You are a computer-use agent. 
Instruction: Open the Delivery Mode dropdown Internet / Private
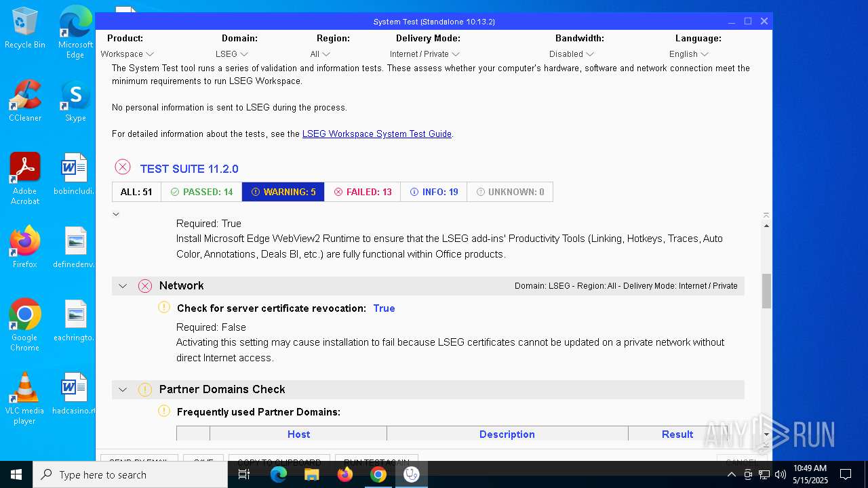(425, 54)
